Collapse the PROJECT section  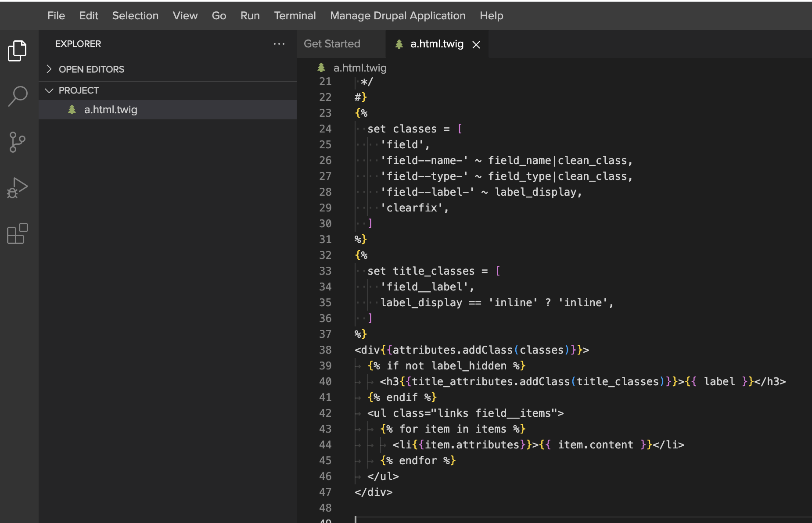click(49, 90)
